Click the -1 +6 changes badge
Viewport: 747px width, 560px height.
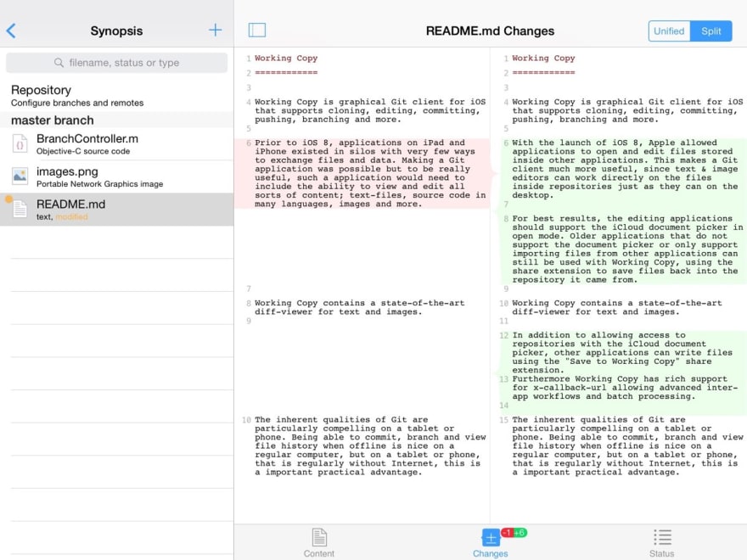click(x=514, y=532)
